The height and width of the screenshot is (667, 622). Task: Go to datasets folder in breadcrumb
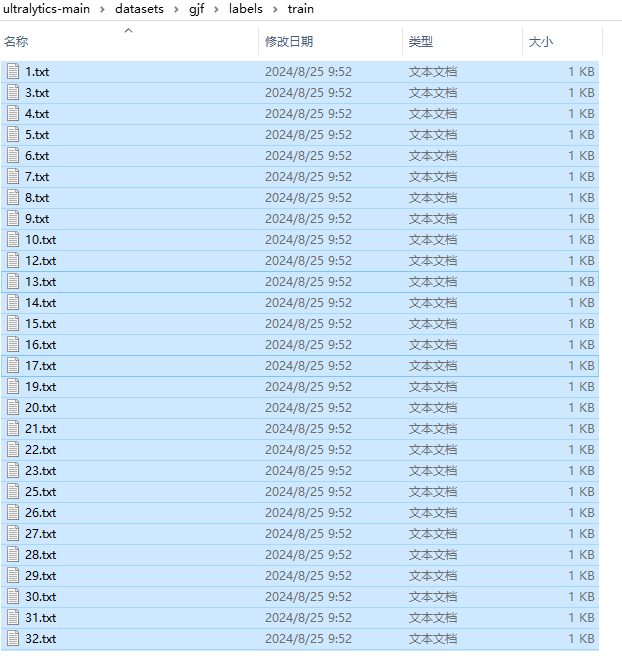pyautogui.click(x=139, y=9)
